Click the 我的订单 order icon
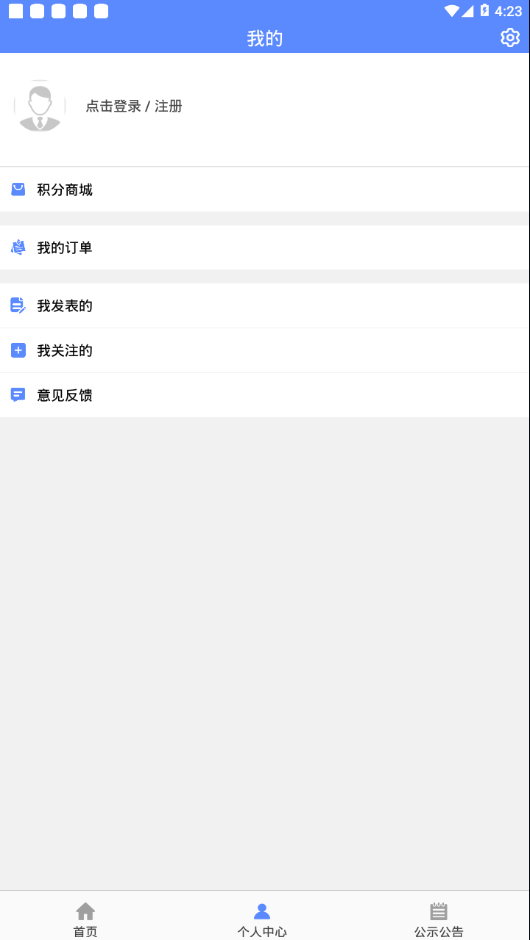The image size is (530, 940). click(x=18, y=248)
